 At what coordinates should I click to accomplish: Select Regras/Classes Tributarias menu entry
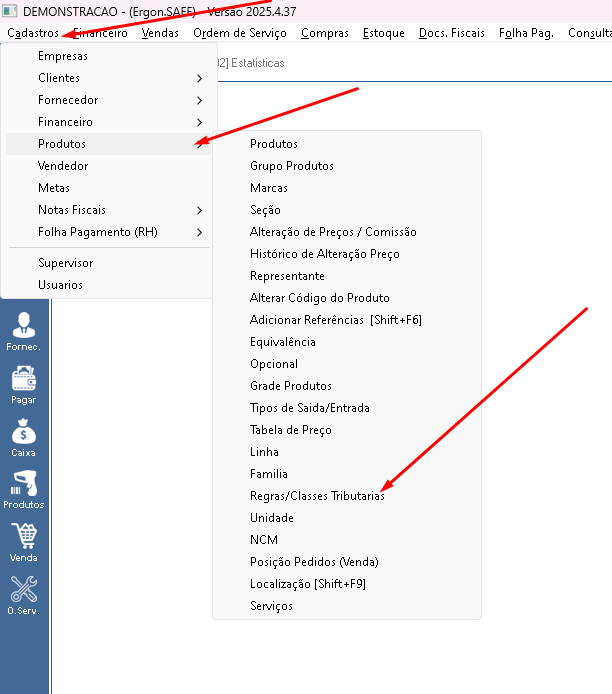[x=317, y=496]
